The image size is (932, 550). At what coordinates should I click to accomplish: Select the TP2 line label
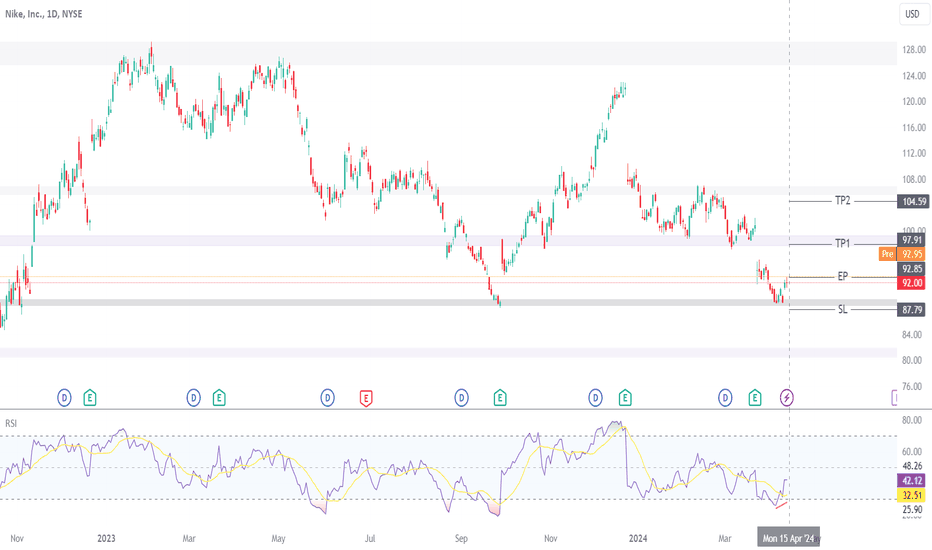tap(843, 201)
